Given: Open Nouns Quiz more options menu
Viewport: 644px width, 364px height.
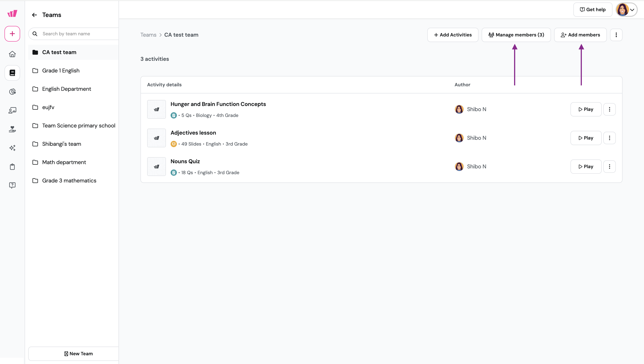Looking at the screenshot, I should click(609, 167).
